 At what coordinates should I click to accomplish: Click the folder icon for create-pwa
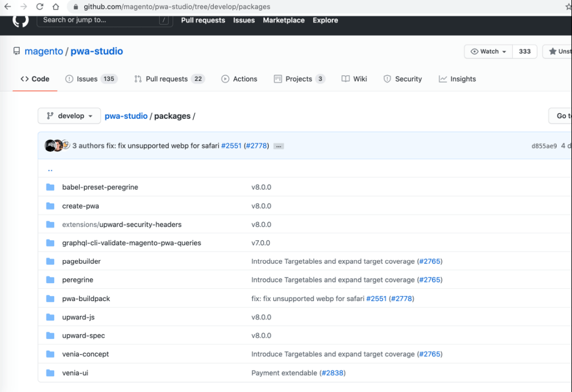[50, 206]
